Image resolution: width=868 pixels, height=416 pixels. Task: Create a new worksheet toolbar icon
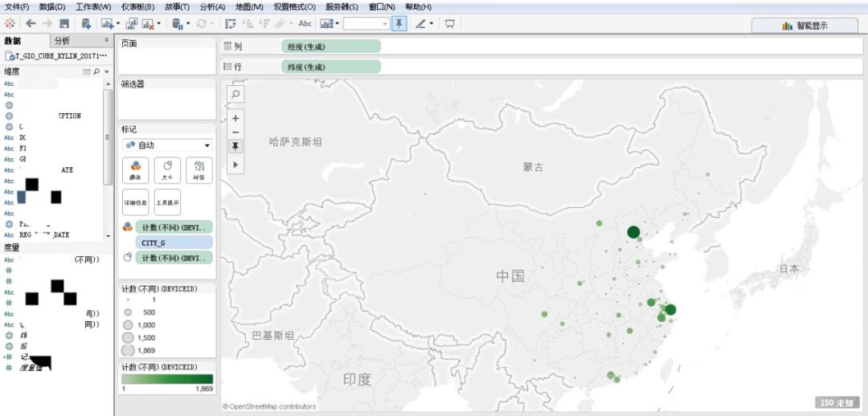click(106, 24)
